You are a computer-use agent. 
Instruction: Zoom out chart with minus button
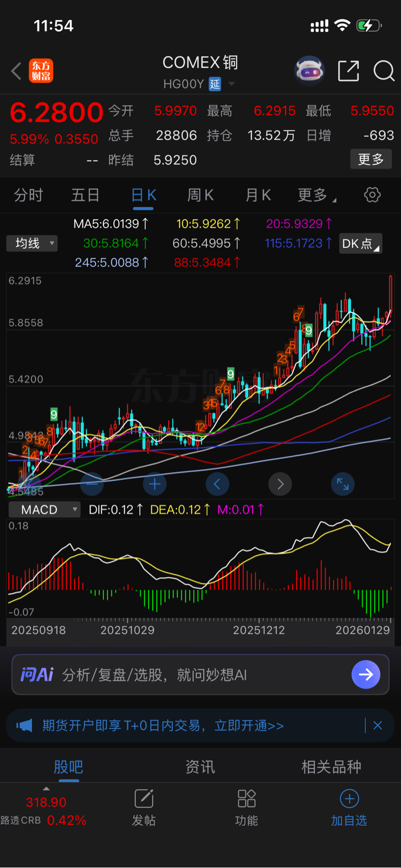click(x=92, y=484)
